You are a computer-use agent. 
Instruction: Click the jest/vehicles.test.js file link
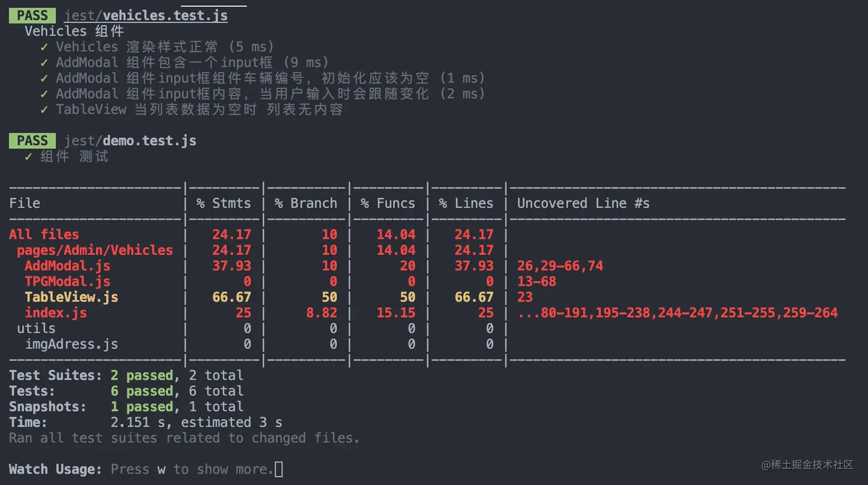tap(146, 15)
